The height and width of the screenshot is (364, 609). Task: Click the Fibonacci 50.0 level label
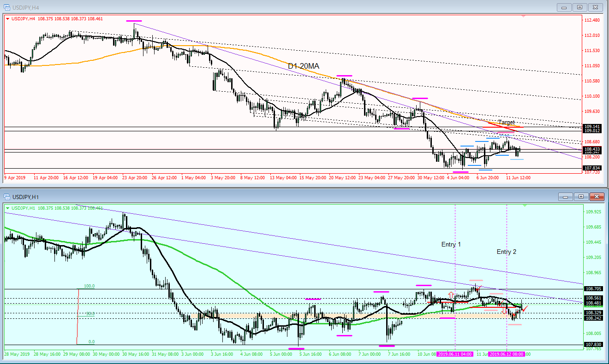pyautogui.click(x=90, y=314)
